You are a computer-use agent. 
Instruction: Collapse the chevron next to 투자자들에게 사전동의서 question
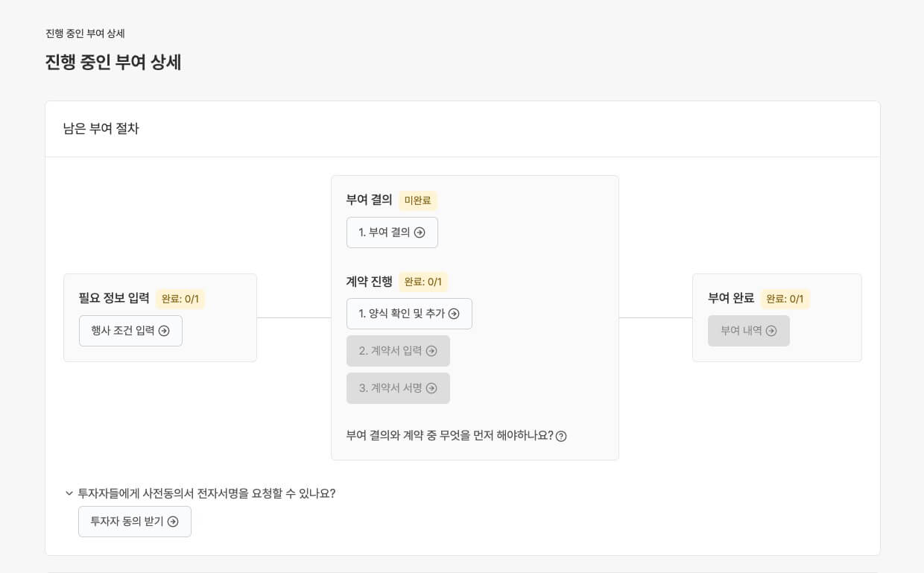[69, 493]
